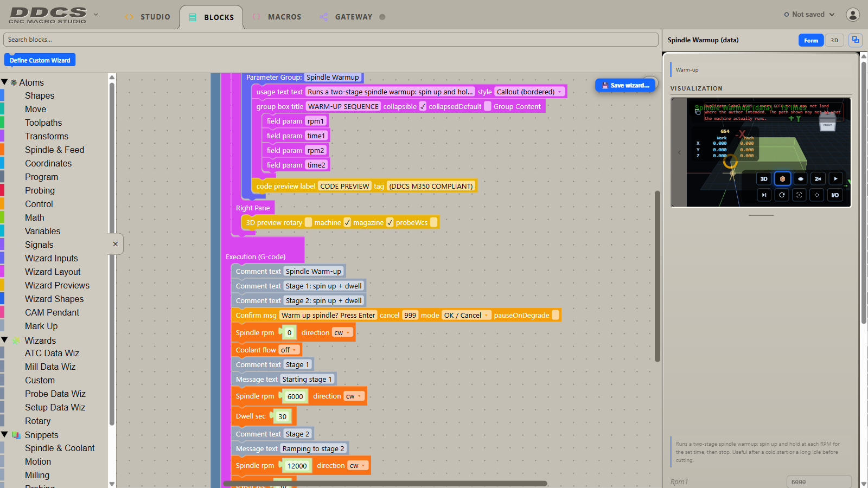Viewport: 868px width, 488px height.
Task: Open the Coolant flow off dropdown
Action: 289,350
